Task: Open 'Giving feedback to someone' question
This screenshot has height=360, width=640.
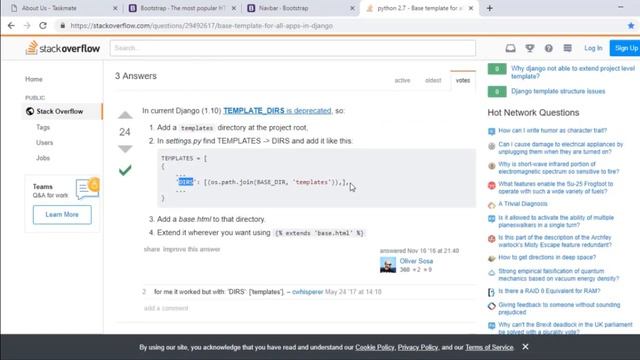Action: tap(559, 308)
